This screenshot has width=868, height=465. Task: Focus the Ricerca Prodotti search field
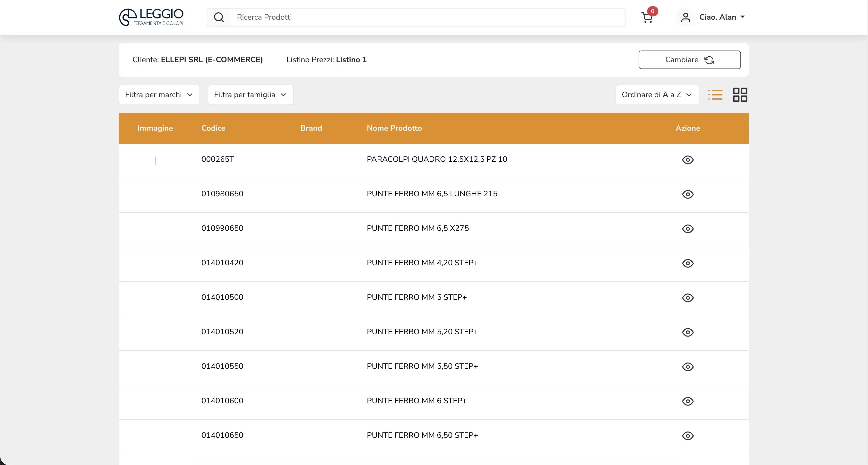pos(428,17)
